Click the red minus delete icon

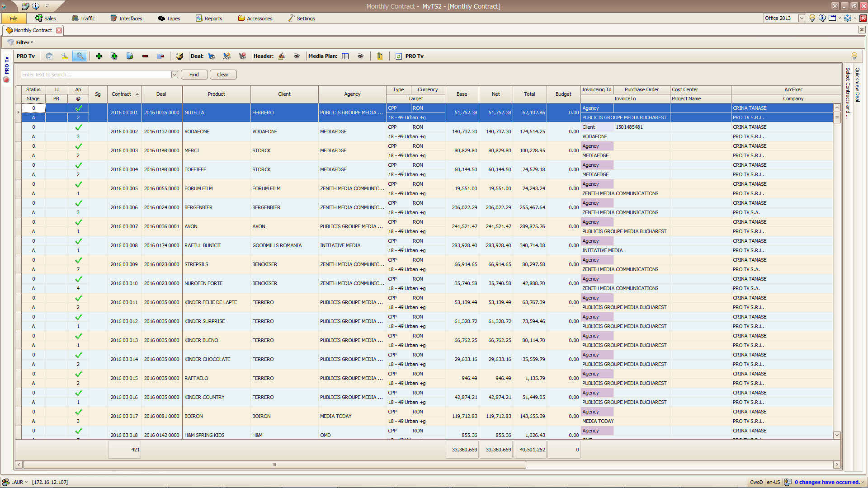145,56
